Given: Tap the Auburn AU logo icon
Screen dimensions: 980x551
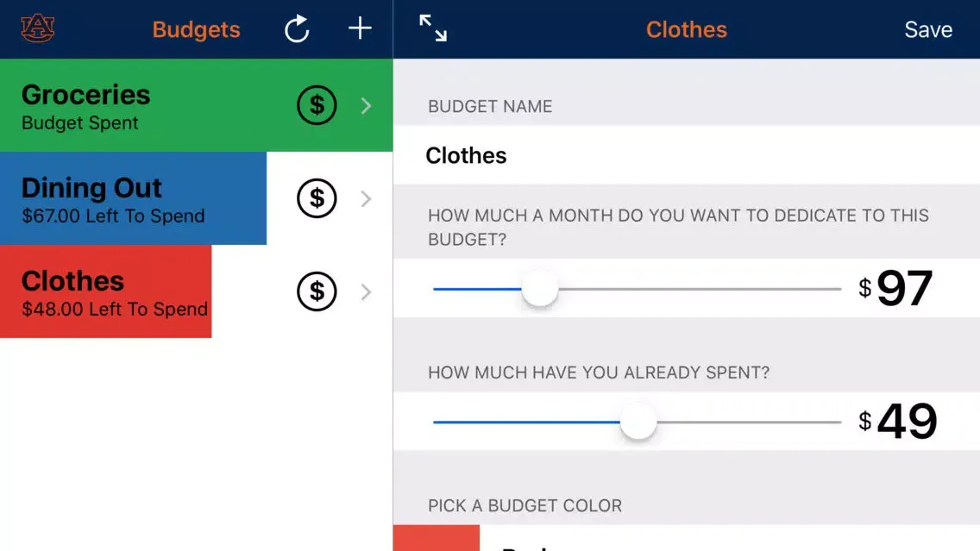Looking at the screenshot, I should click(x=37, y=28).
